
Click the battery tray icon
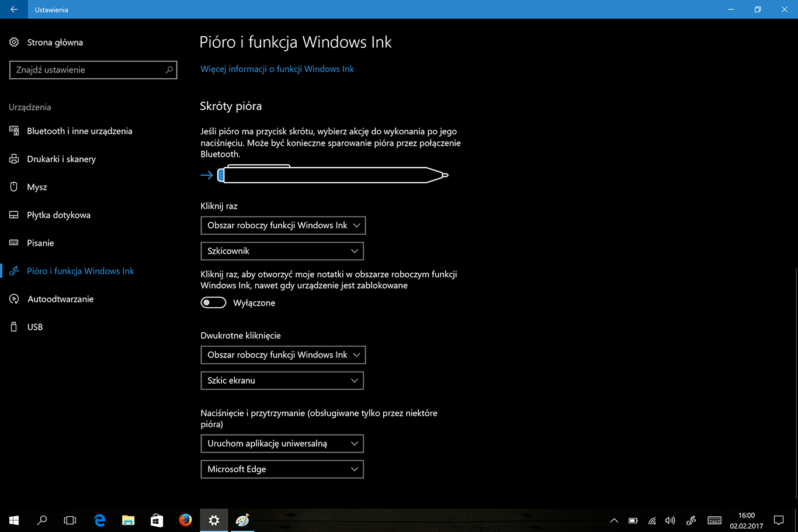click(633, 520)
